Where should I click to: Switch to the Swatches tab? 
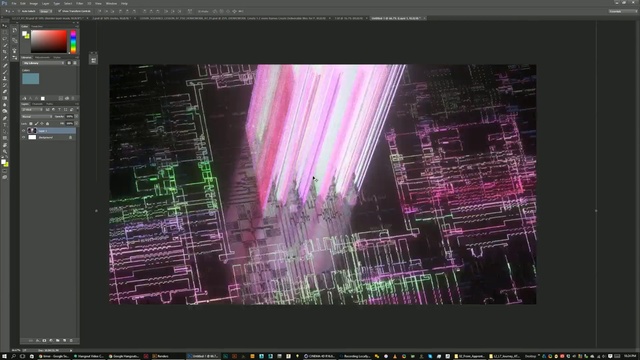coord(37,27)
